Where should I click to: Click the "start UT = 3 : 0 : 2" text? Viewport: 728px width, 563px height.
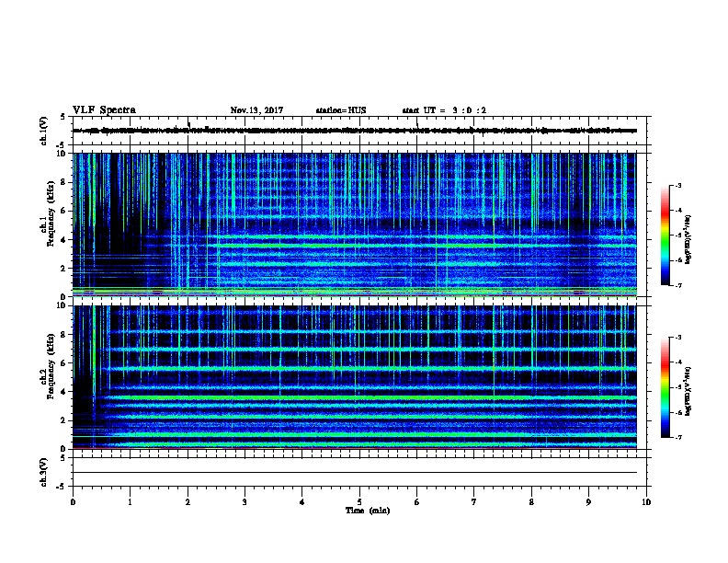(444, 110)
